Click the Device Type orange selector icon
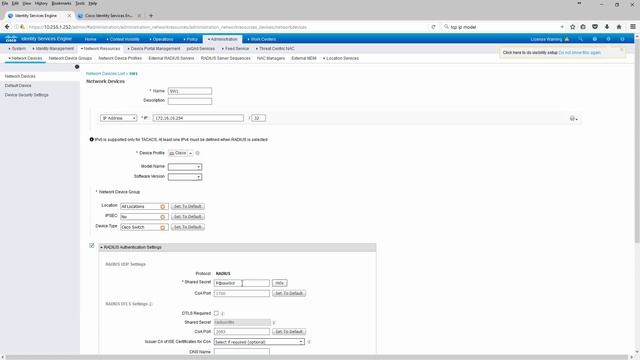Viewport: 640px width, 360px height. tap(162, 227)
